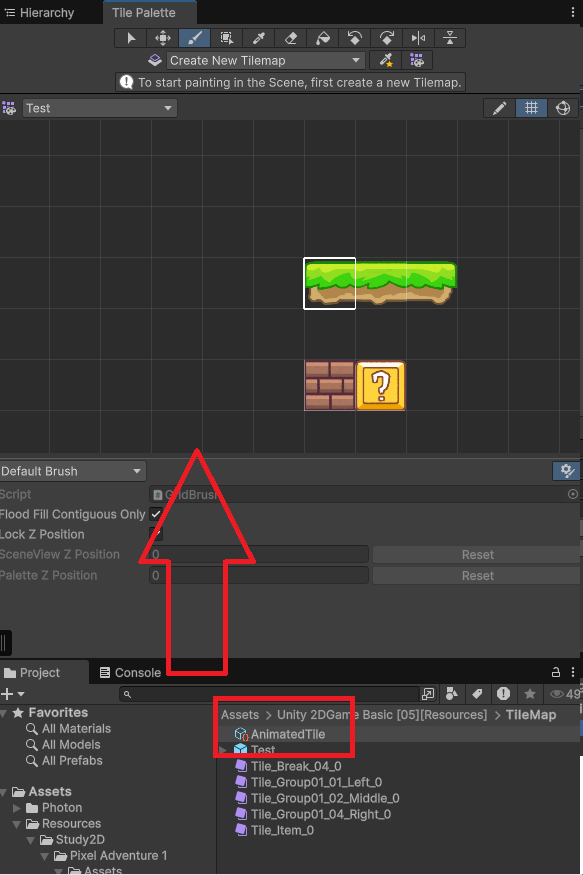
Task: Select the brick tile in palette
Action: [330, 385]
